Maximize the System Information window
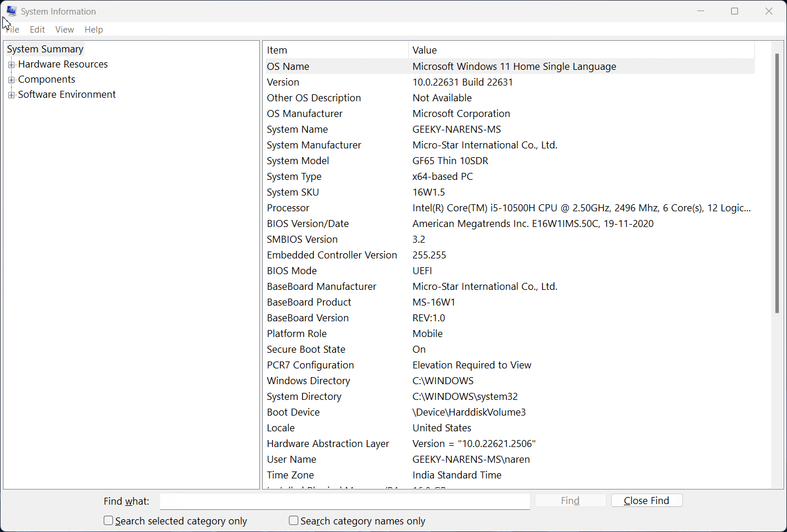The width and height of the screenshot is (787, 532). (735, 11)
